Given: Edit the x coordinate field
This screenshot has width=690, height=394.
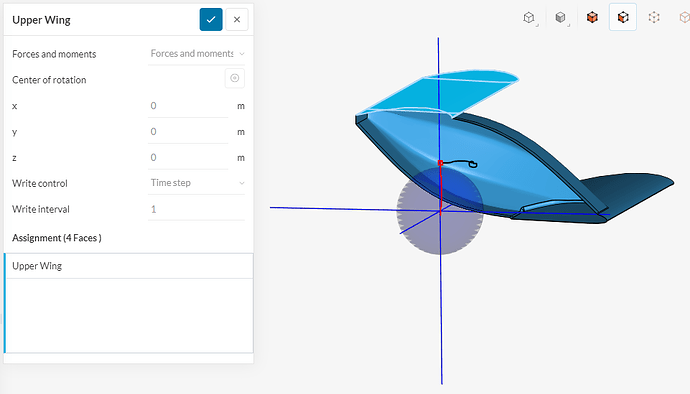Looking at the screenshot, I should click(x=188, y=106).
